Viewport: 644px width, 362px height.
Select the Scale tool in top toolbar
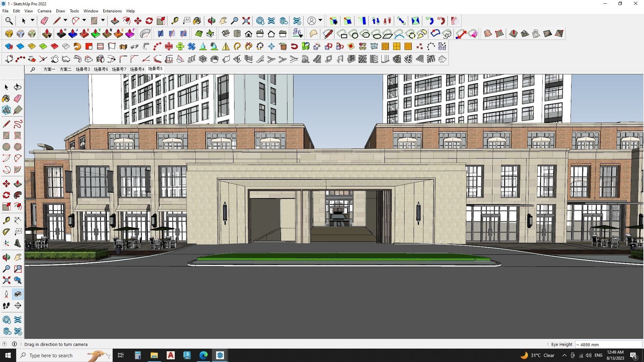[x=161, y=21]
